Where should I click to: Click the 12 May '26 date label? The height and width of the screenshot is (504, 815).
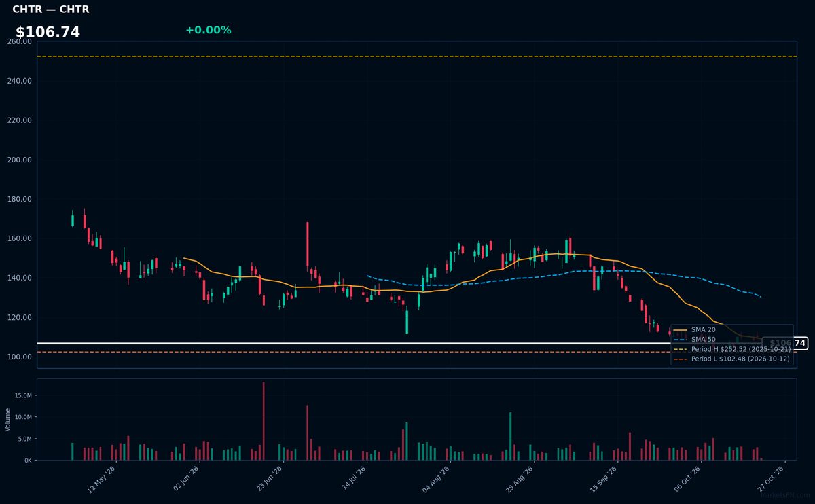point(101,479)
